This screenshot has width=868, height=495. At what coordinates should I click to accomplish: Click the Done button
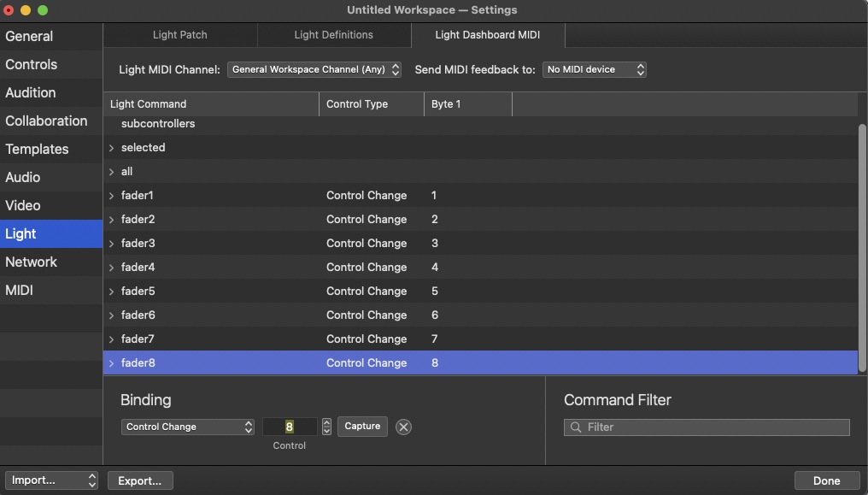coord(826,480)
